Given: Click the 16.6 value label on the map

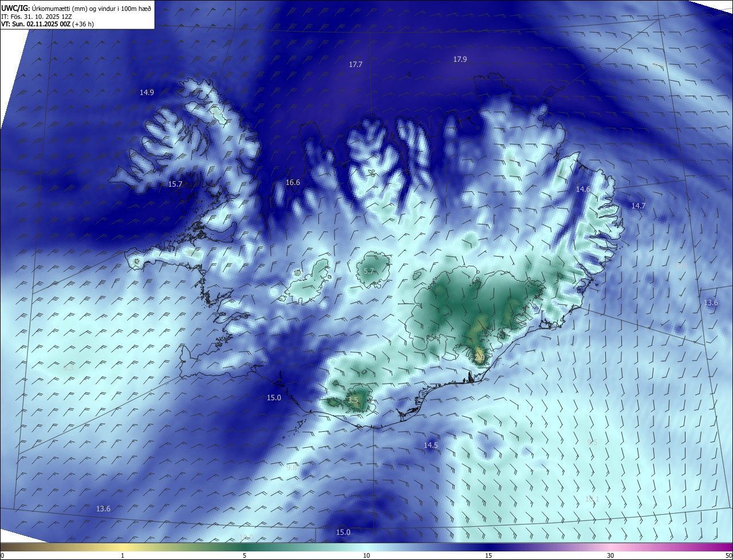Looking at the screenshot, I should [293, 183].
